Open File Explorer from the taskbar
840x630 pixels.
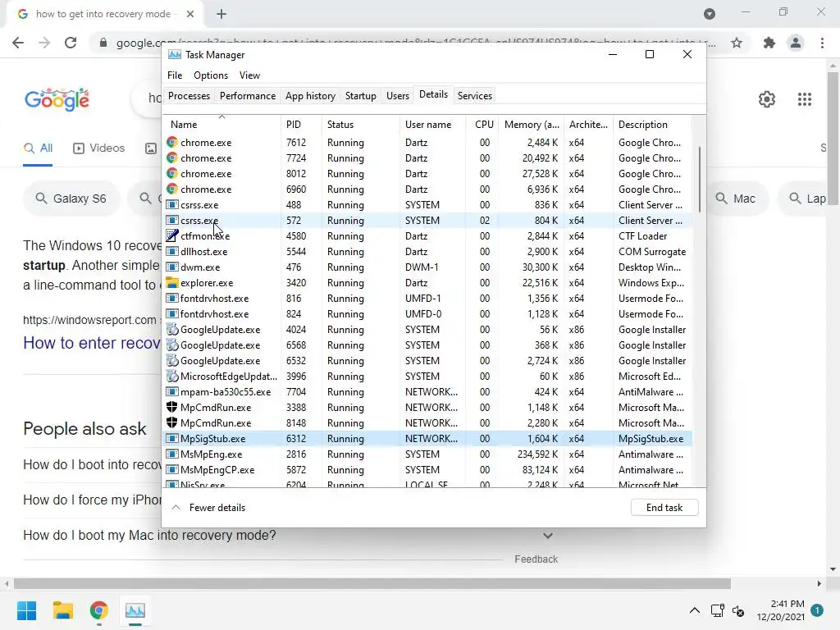pyautogui.click(x=62, y=610)
